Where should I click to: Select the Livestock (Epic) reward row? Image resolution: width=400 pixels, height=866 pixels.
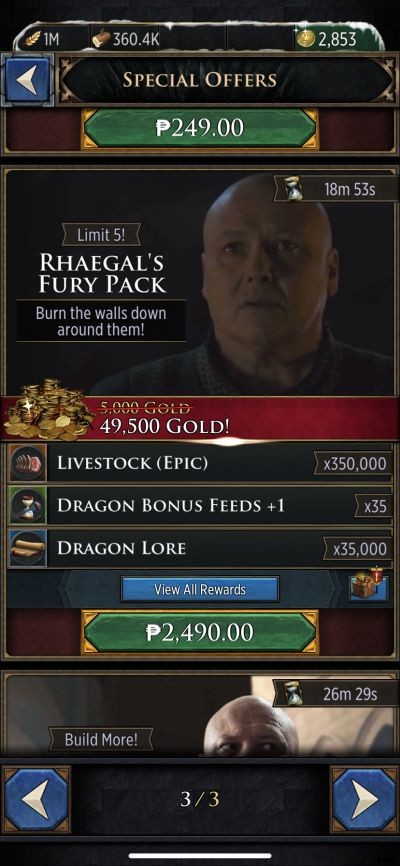[x=200, y=463]
